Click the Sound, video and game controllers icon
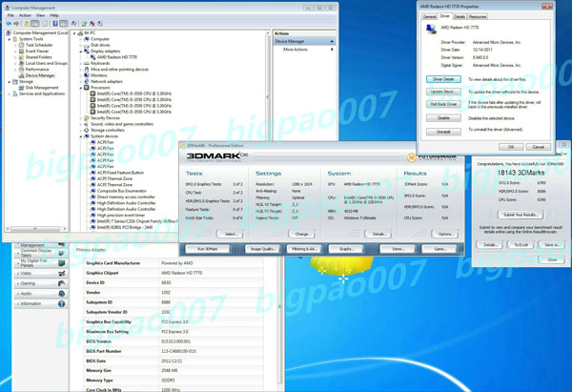The width and height of the screenshot is (572, 392). 87,124
